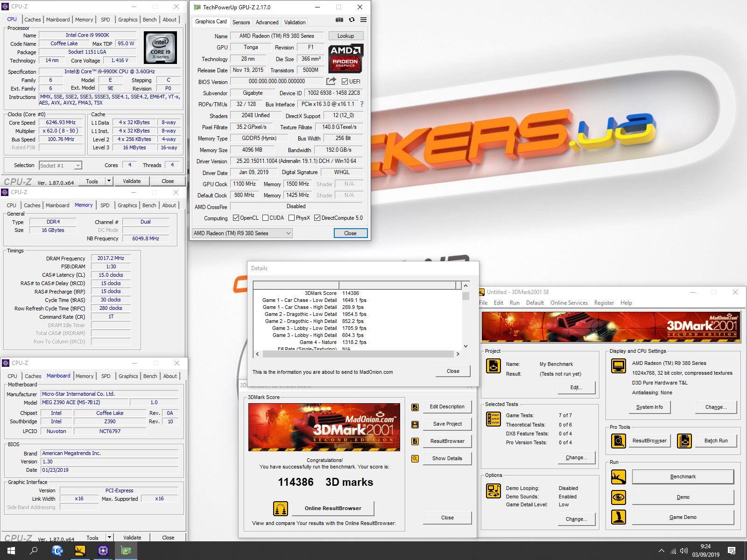This screenshot has height=560, width=747.
Task: Click the Show Details magnifier icon
Action: click(415, 459)
